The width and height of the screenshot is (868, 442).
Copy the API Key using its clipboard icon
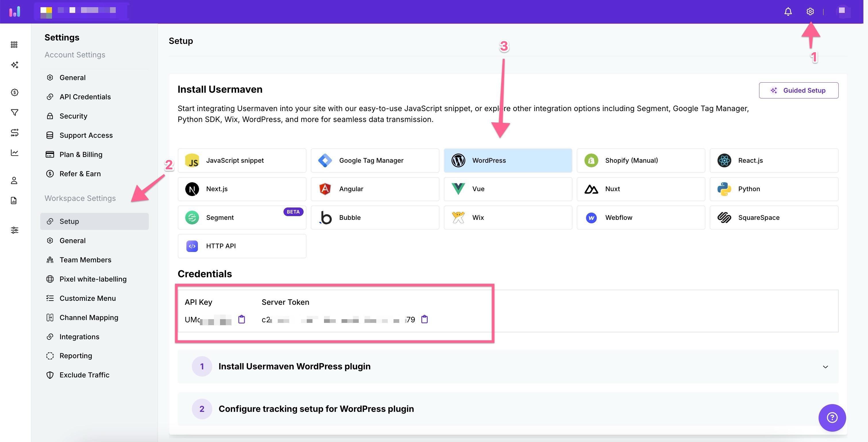[x=242, y=319]
